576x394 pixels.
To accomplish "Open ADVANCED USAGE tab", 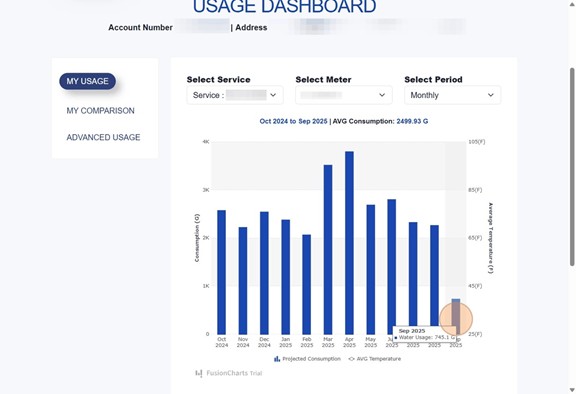I will pos(103,137).
